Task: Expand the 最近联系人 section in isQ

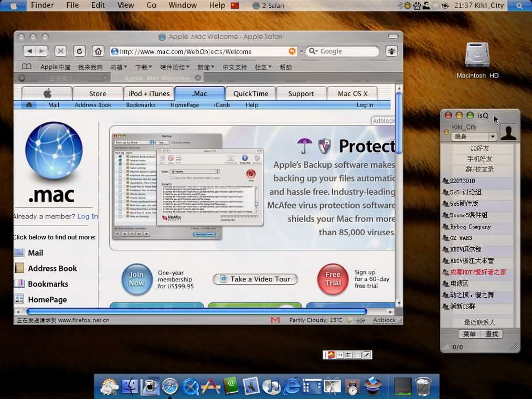Action: [480, 322]
